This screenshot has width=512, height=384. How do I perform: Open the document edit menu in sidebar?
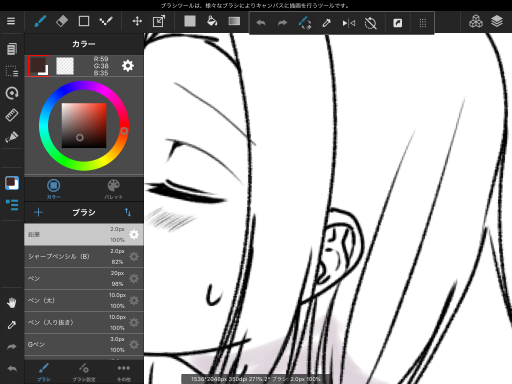pos(12,49)
